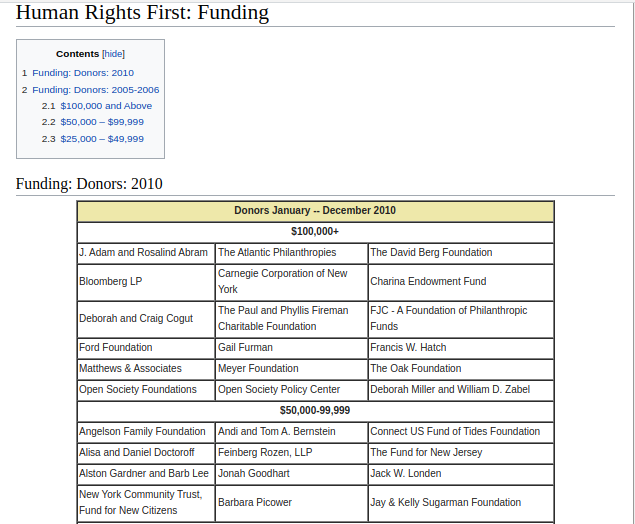Select cell Alisa and Daniel Doctoroff
Viewport: 635px width, 524px height.
[x=146, y=453]
